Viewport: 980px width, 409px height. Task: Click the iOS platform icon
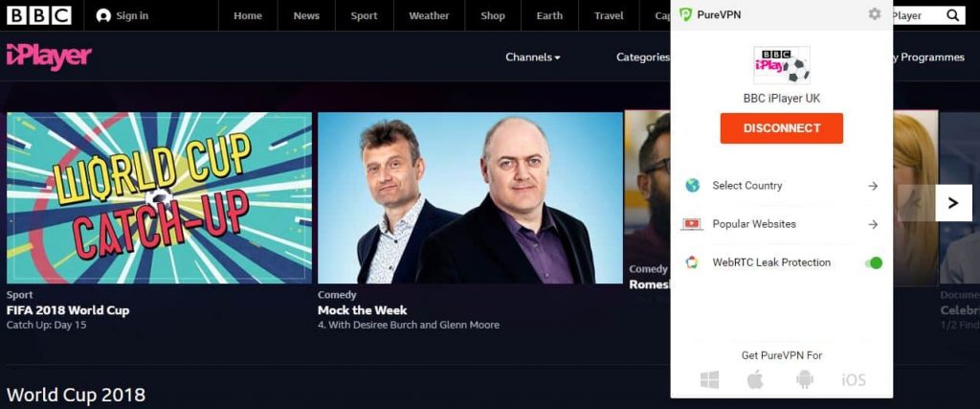(x=853, y=379)
